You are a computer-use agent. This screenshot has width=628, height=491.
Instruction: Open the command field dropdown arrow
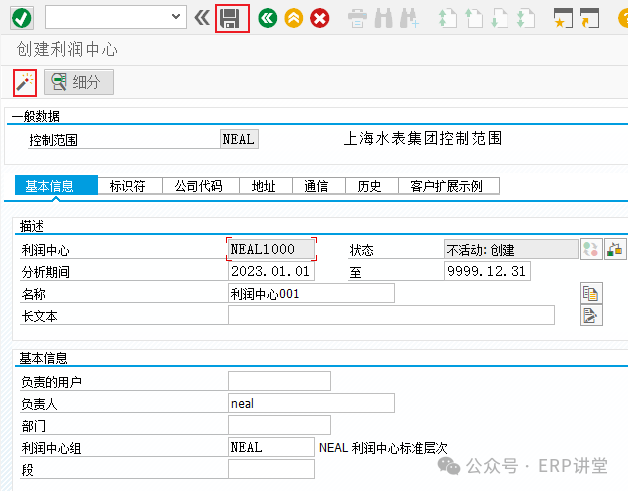coord(177,17)
